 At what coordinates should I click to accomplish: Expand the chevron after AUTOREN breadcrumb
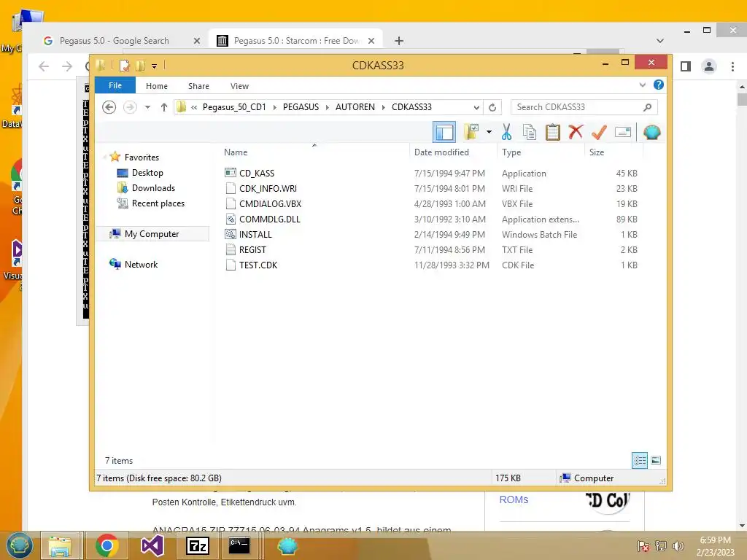point(383,108)
